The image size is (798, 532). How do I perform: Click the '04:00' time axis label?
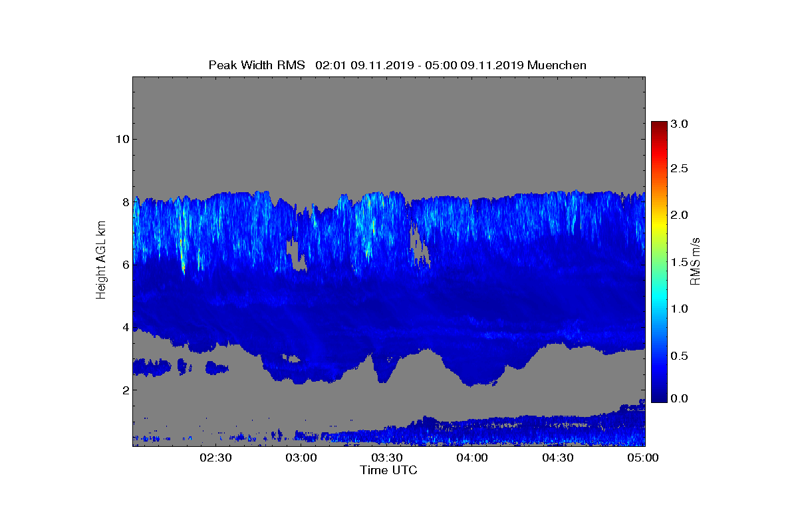click(473, 458)
